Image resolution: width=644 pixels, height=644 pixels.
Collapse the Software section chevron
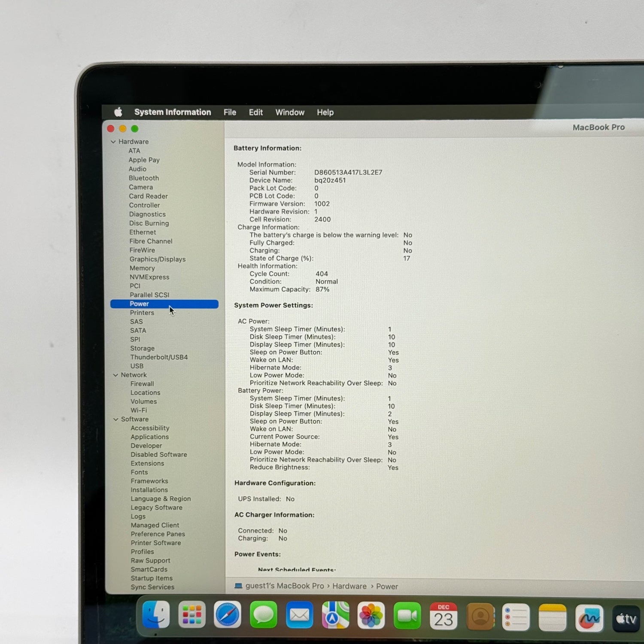[x=116, y=419]
